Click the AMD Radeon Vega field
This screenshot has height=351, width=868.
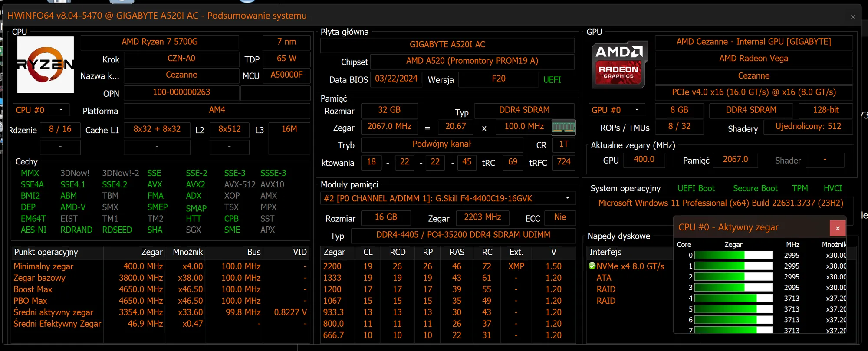[754, 59]
